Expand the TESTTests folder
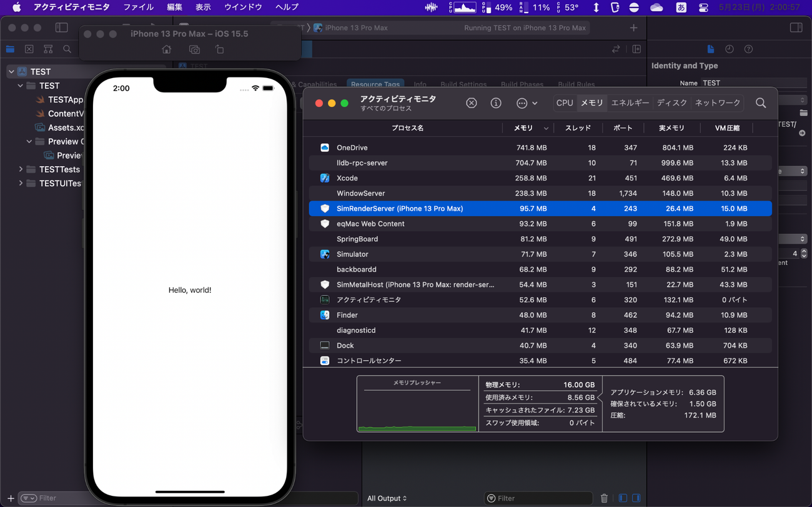Image resolution: width=812 pixels, height=507 pixels. point(21,169)
